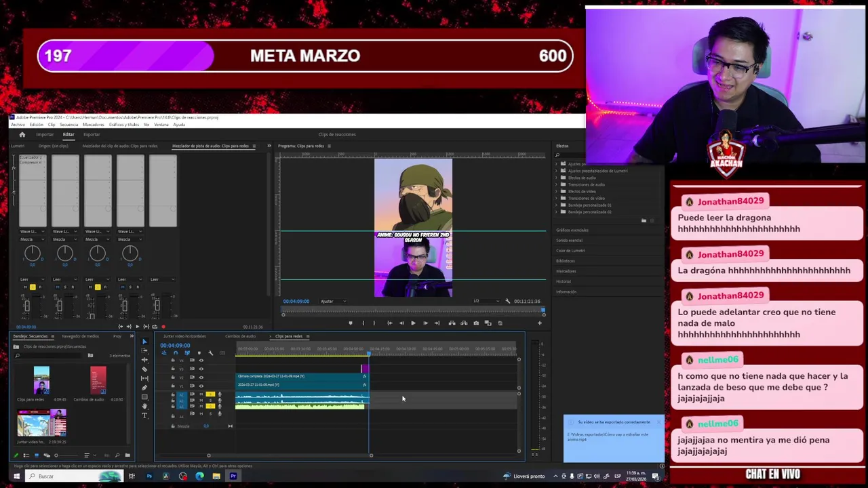Toggle Solo on first mixer channel
Image resolution: width=868 pixels, height=488 pixels.
tap(33, 287)
